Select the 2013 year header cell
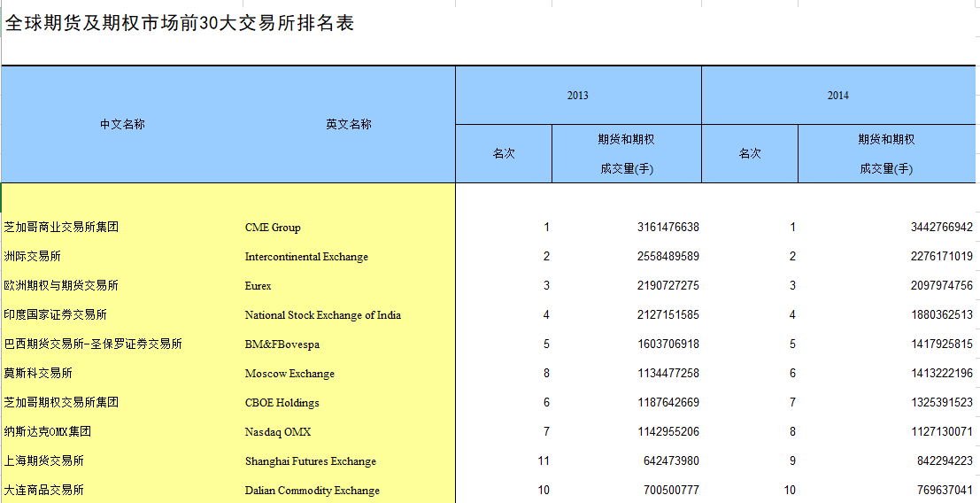The height and width of the screenshot is (503, 980). pyautogui.click(x=578, y=96)
